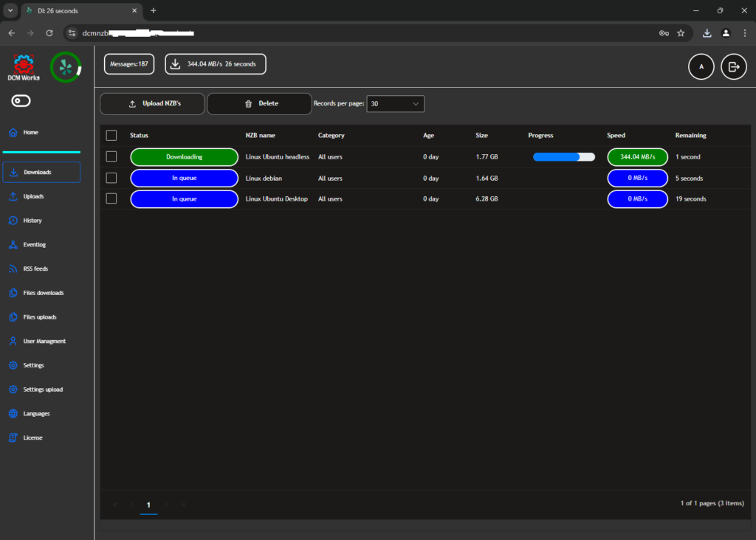
Task: Click the In queue badge for Linux Ubuntu Desktop
Action: [x=184, y=199]
